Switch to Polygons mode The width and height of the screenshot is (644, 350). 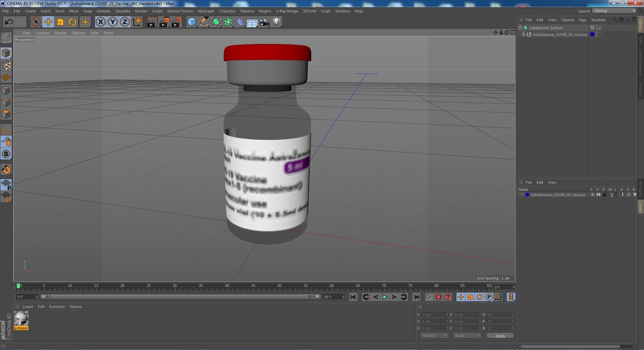tap(6, 114)
